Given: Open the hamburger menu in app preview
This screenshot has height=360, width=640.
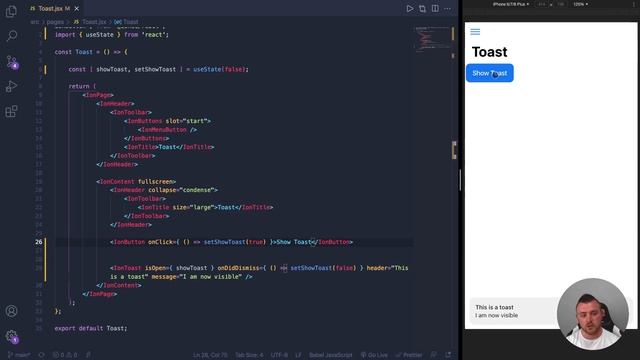Looking at the screenshot, I should click(x=475, y=31).
